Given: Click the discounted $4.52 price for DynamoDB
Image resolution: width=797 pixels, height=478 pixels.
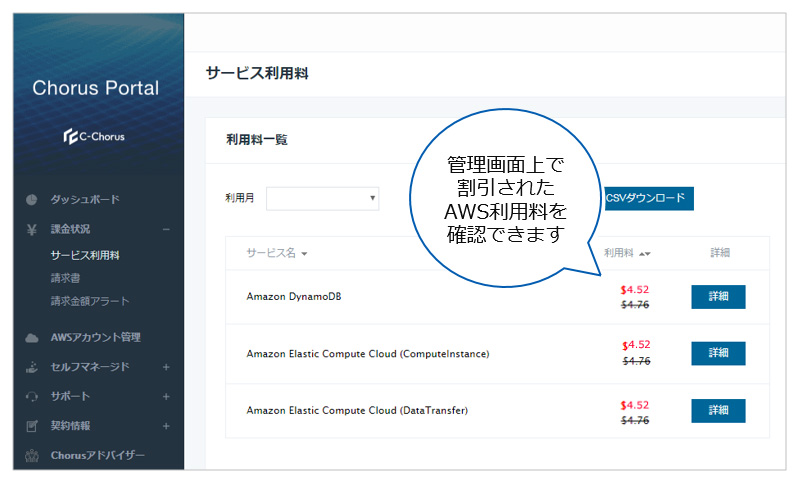Looking at the screenshot, I should pyautogui.click(x=635, y=289).
